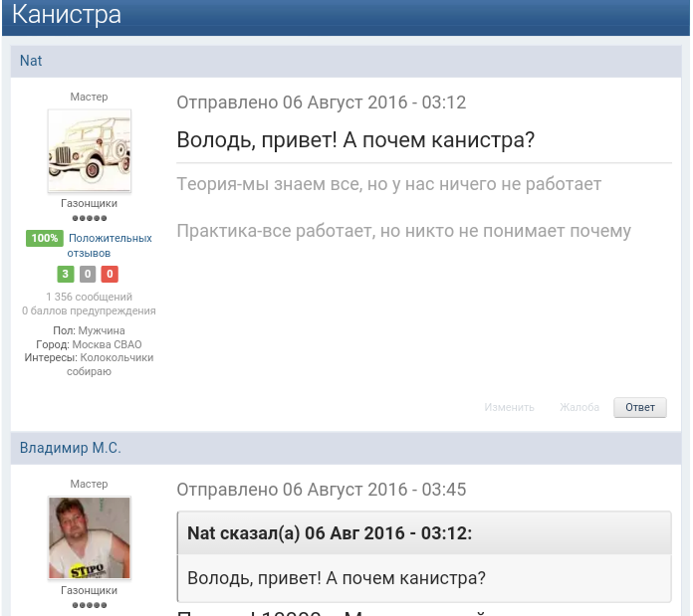
Task: Click the 1 356 сообщений post count
Action: point(89,297)
